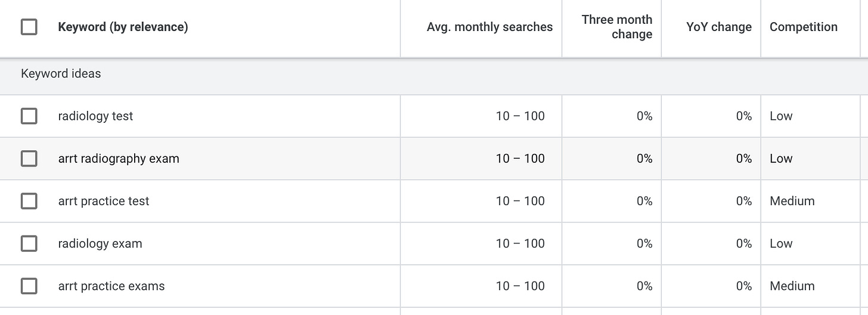Image resolution: width=868 pixels, height=315 pixels.
Task: Select the arrt practice test keyword text
Action: (104, 201)
